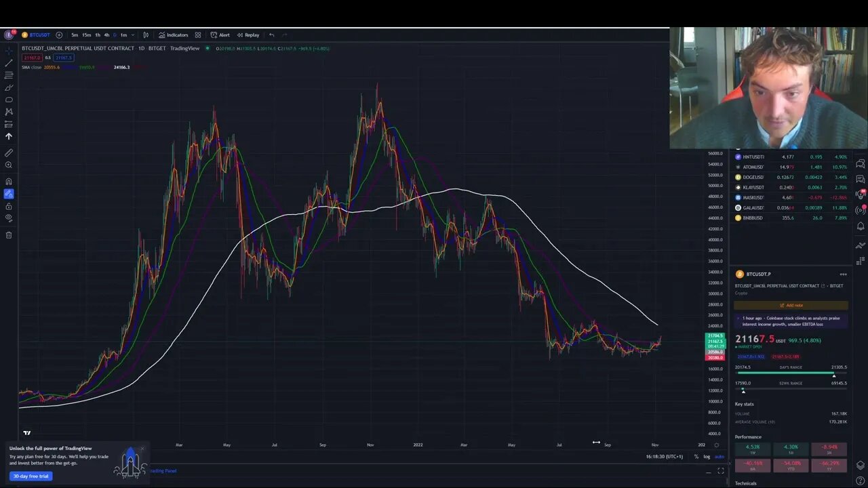Switch to the 5m timeframe

coord(75,35)
